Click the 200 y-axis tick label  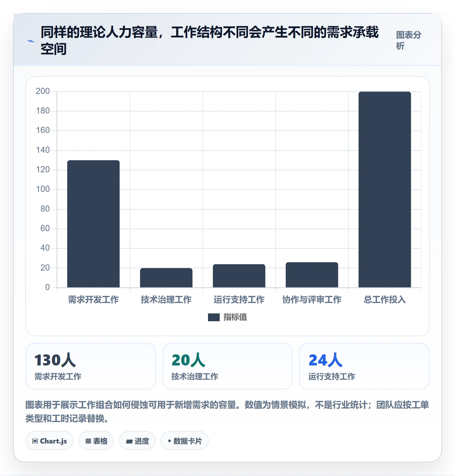coord(43,91)
